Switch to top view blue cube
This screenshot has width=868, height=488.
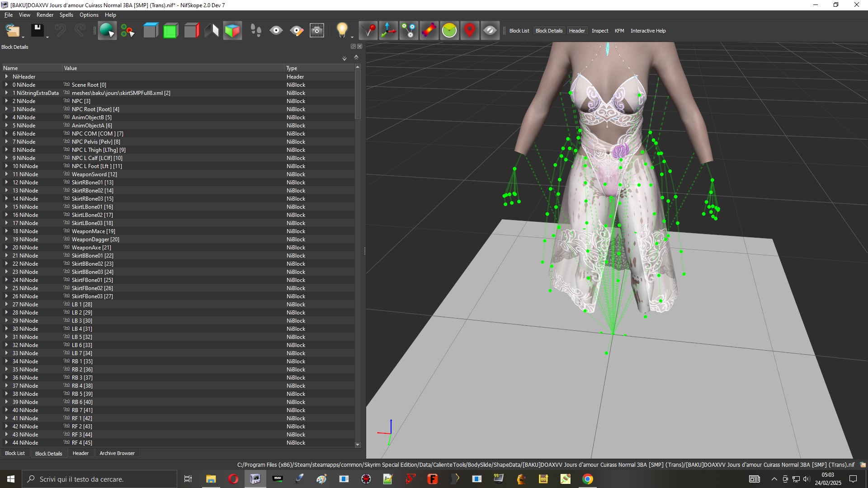151,31
